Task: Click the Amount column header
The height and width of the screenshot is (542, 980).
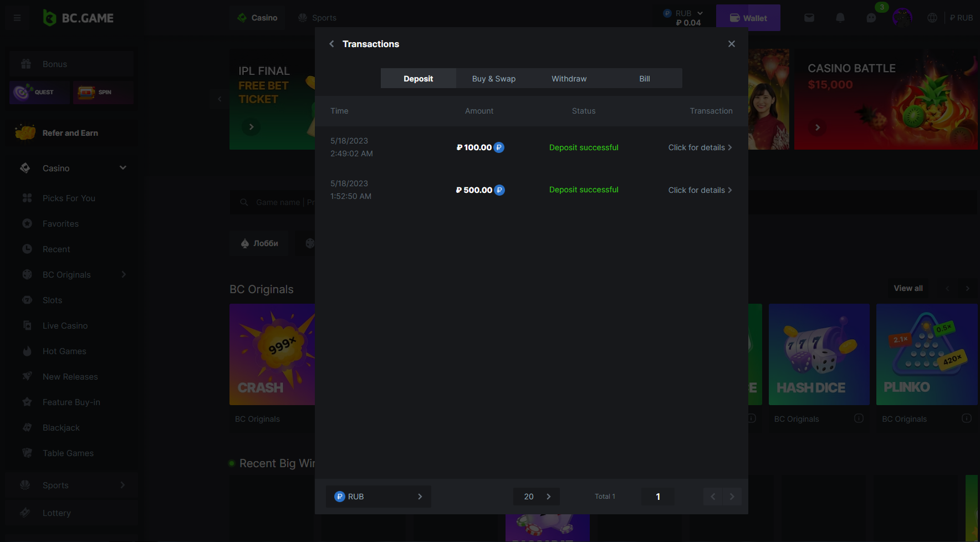Action: (479, 111)
